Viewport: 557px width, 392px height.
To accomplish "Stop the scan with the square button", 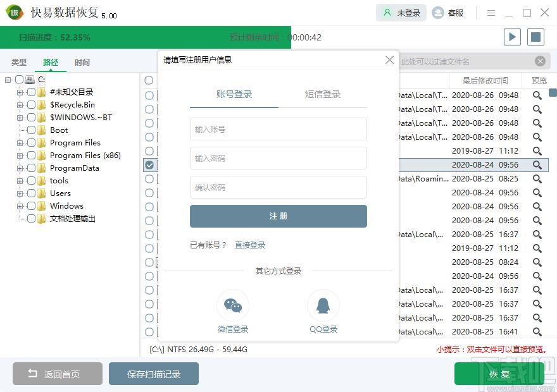I will (x=535, y=37).
